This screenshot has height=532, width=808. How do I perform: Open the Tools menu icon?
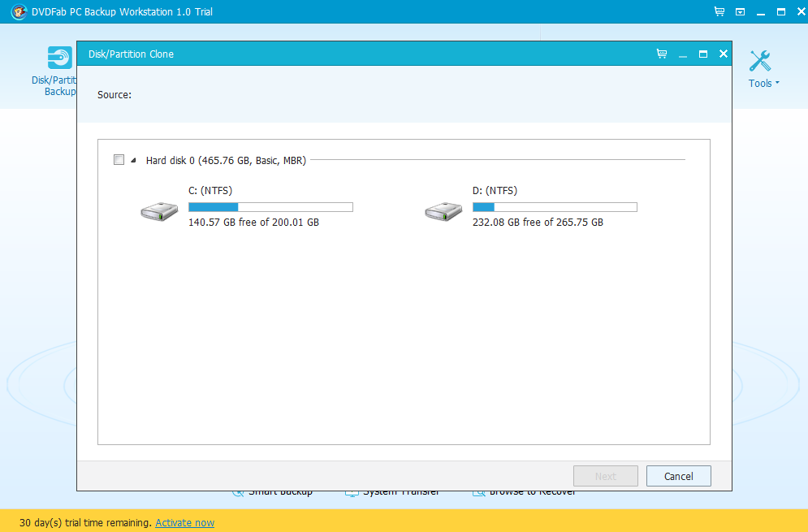tap(760, 61)
